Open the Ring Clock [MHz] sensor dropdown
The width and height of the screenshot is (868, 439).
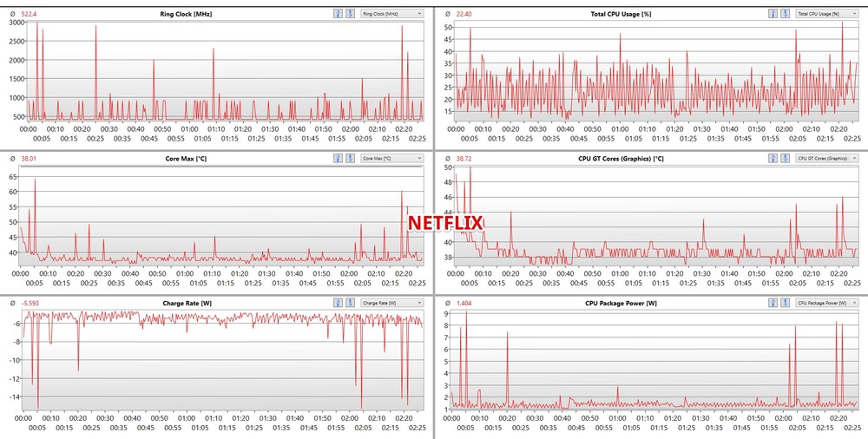(x=391, y=14)
